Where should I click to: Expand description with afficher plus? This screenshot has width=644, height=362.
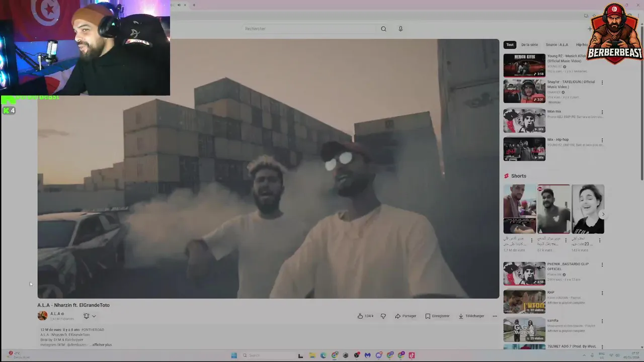pos(102,345)
